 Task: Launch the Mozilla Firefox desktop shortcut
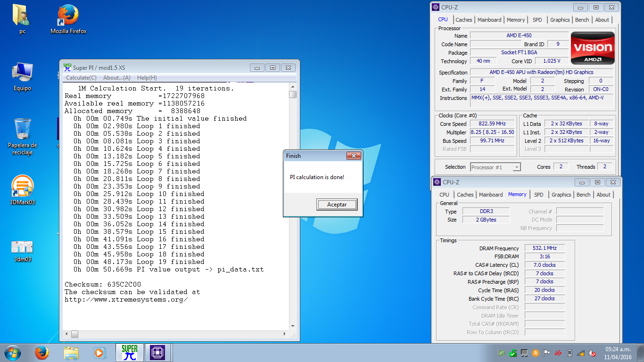point(68,19)
